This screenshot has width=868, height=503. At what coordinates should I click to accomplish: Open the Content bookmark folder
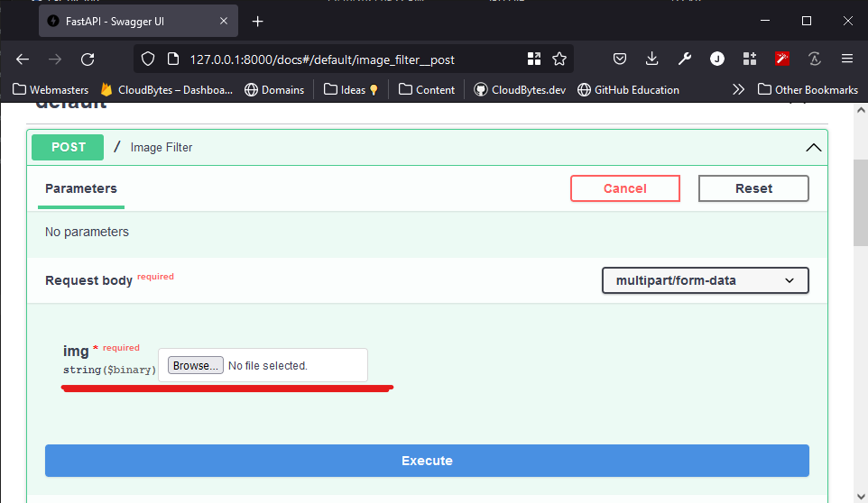tap(427, 89)
